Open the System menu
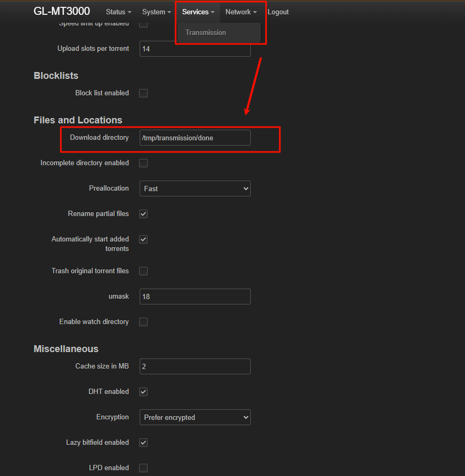This screenshot has width=465, height=476. (157, 12)
